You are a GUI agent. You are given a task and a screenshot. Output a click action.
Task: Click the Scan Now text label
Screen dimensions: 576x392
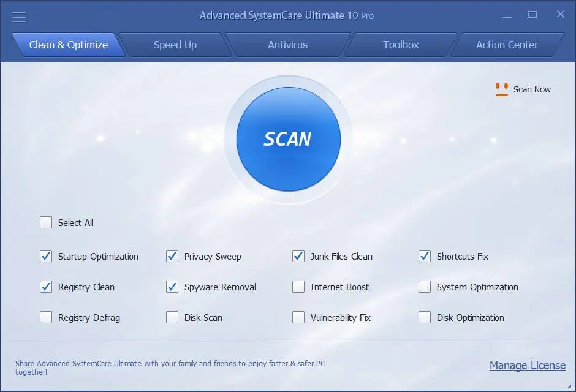[x=532, y=89]
